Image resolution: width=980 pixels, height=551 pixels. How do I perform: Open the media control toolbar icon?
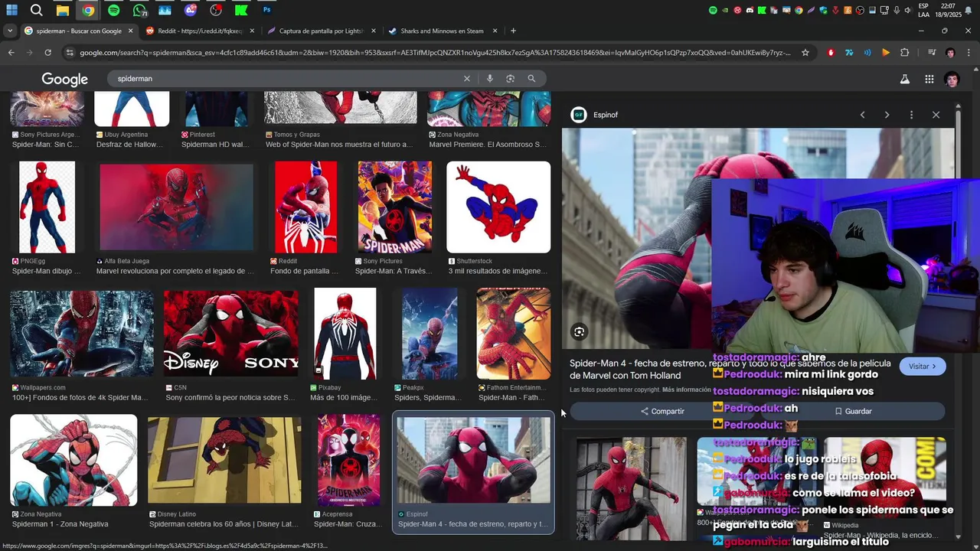pyautogui.click(x=932, y=53)
